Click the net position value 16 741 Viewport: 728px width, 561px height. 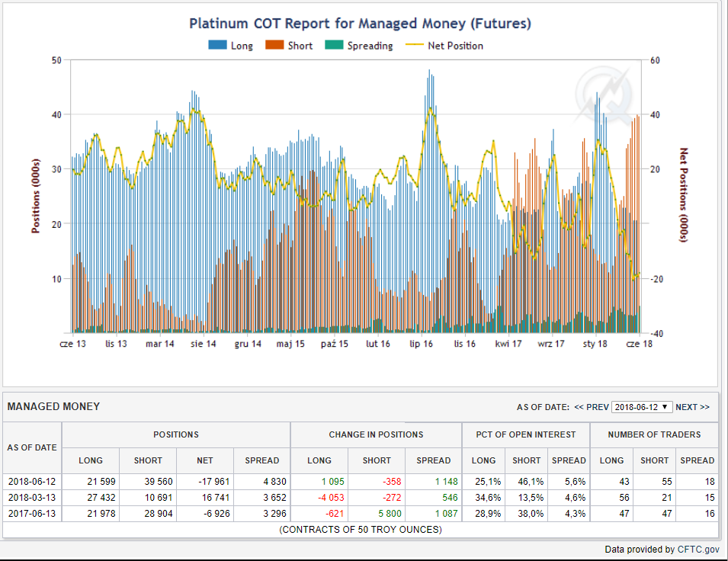(x=216, y=498)
